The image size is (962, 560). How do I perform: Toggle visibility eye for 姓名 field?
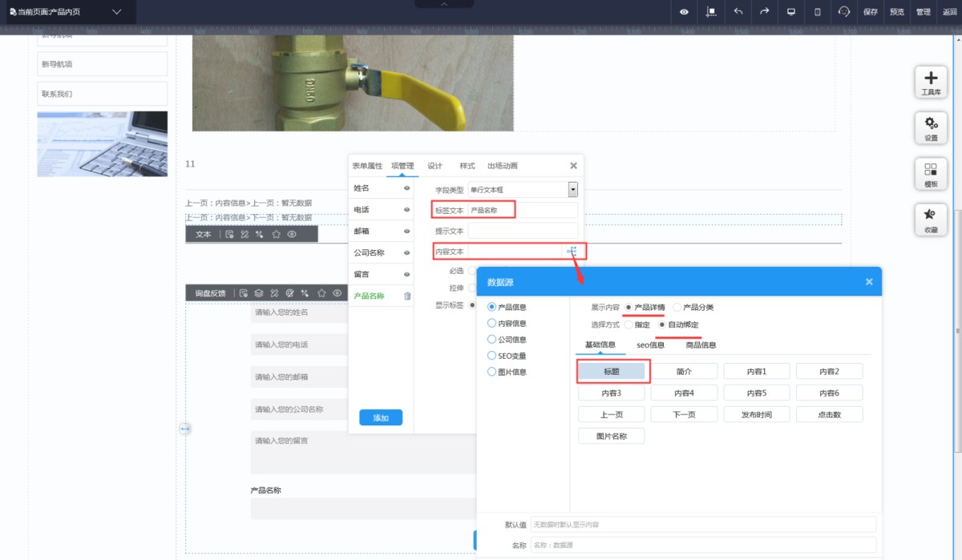pyautogui.click(x=407, y=188)
